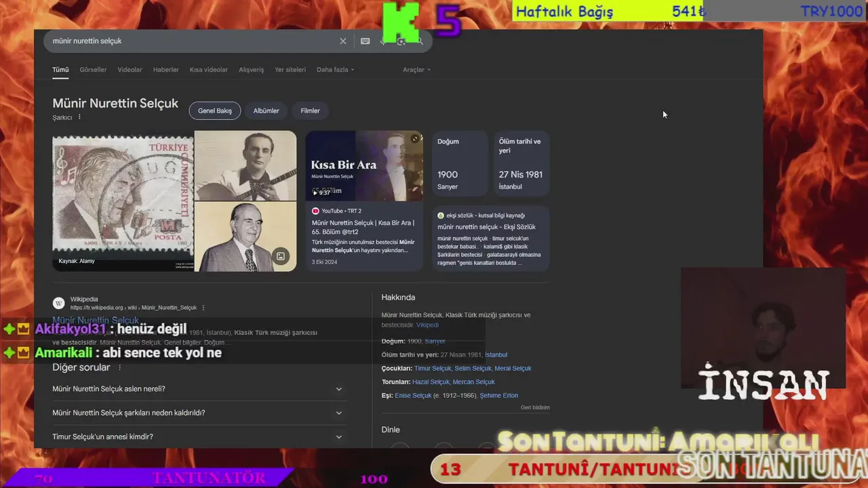Click image gallery icon on portrait photo
This screenshot has width=868, height=488.
click(x=281, y=256)
